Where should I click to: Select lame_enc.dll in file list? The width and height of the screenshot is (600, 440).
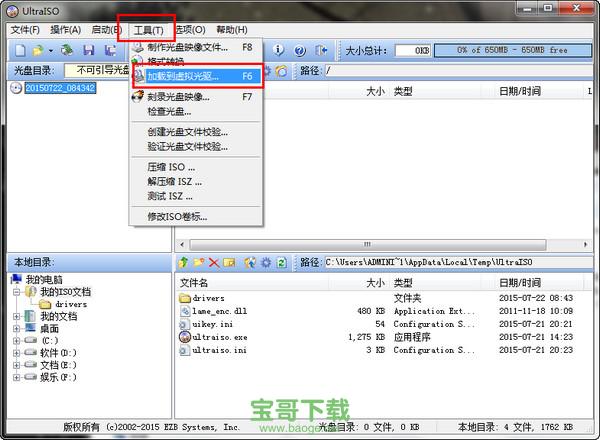219,311
